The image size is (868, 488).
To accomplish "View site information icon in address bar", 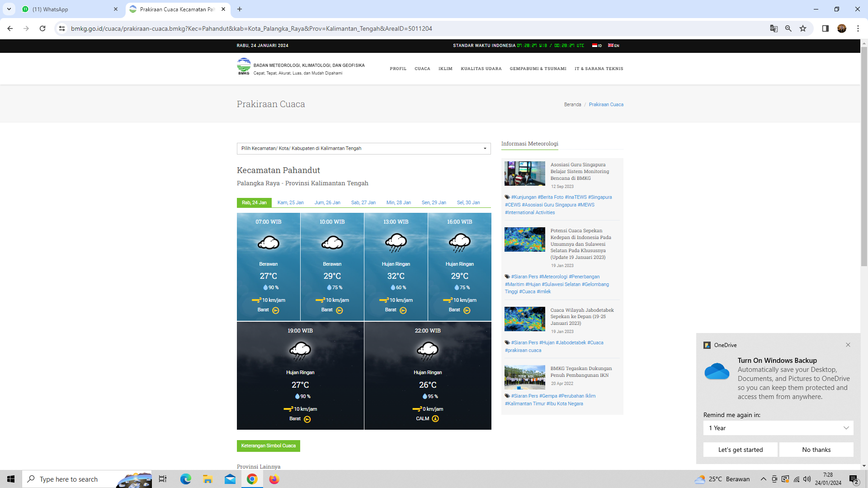I will 62,28.
